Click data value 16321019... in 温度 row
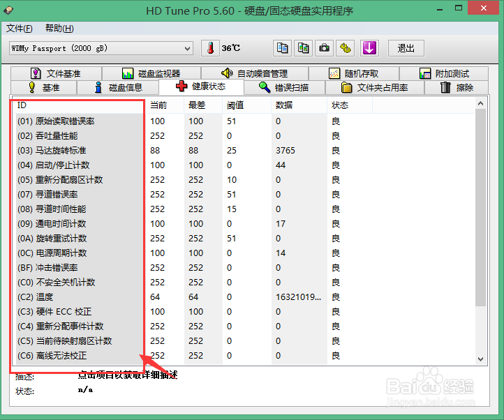Viewport: 504px width, 420px height. point(298,297)
